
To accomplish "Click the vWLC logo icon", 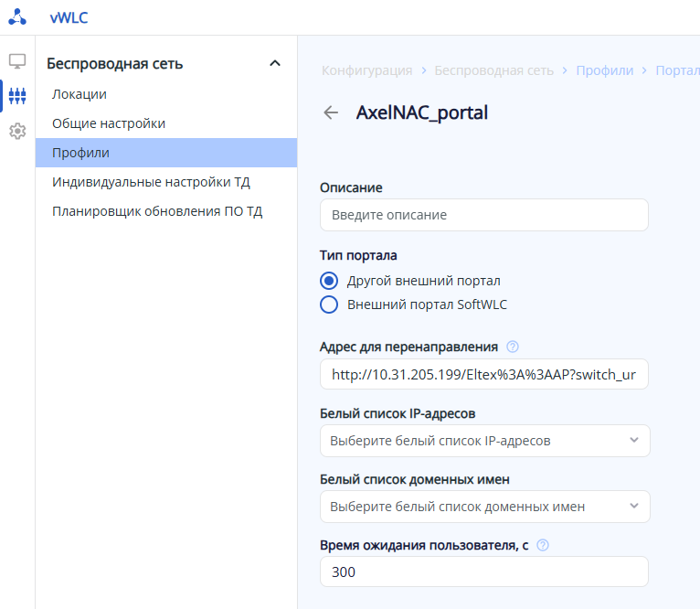I will point(17,17).
